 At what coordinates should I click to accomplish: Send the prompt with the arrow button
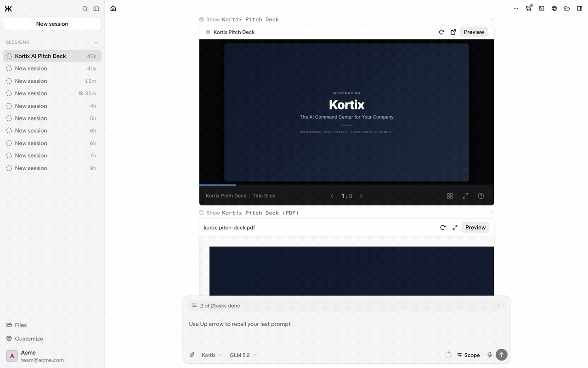[x=502, y=355]
